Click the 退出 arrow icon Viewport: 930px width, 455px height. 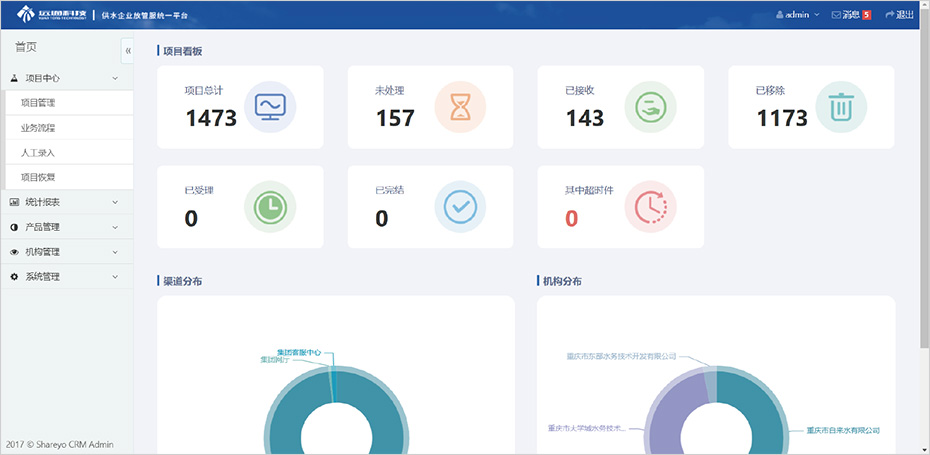(x=889, y=15)
